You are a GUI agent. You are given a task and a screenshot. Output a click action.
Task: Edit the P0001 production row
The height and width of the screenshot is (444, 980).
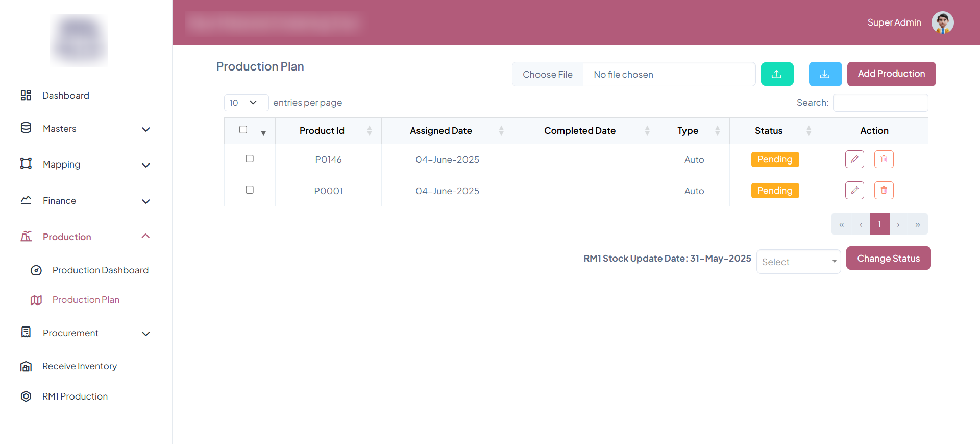point(854,191)
